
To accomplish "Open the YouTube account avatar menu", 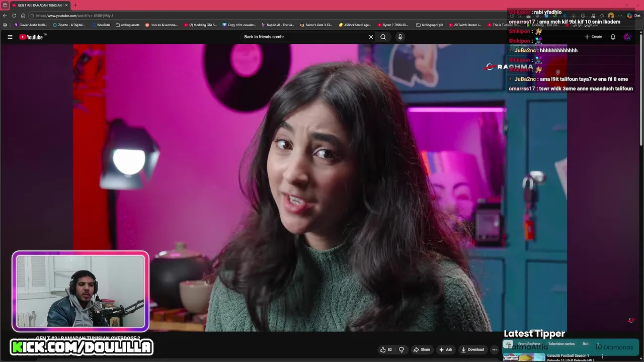I will point(627,37).
